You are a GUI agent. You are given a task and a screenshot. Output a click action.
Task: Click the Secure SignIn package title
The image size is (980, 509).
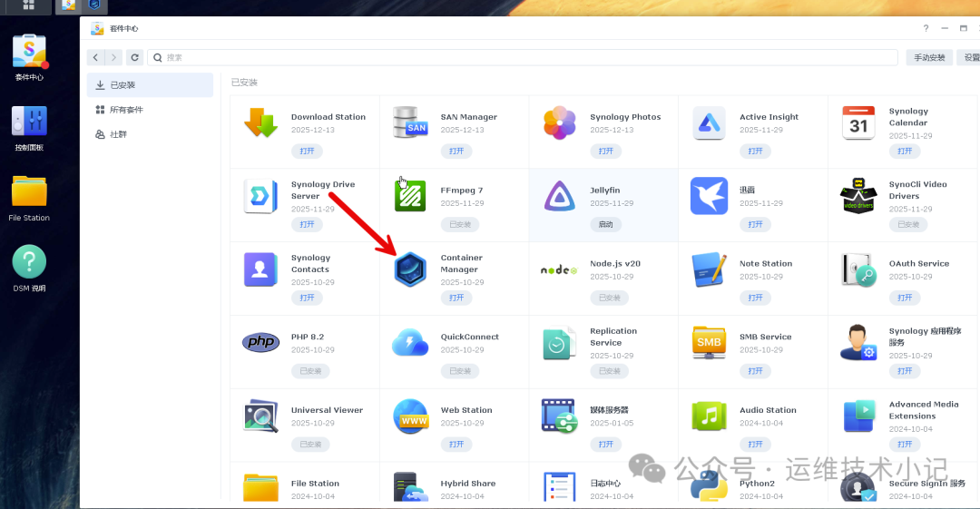click(926, 484)
